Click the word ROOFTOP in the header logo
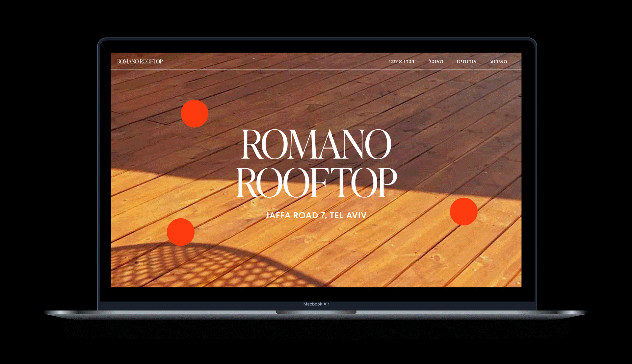632x364 pixels. coord(151,61)
